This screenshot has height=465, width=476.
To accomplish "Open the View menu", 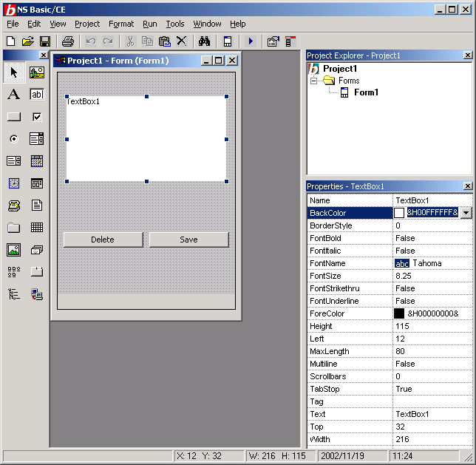I will tap(58, 24).
